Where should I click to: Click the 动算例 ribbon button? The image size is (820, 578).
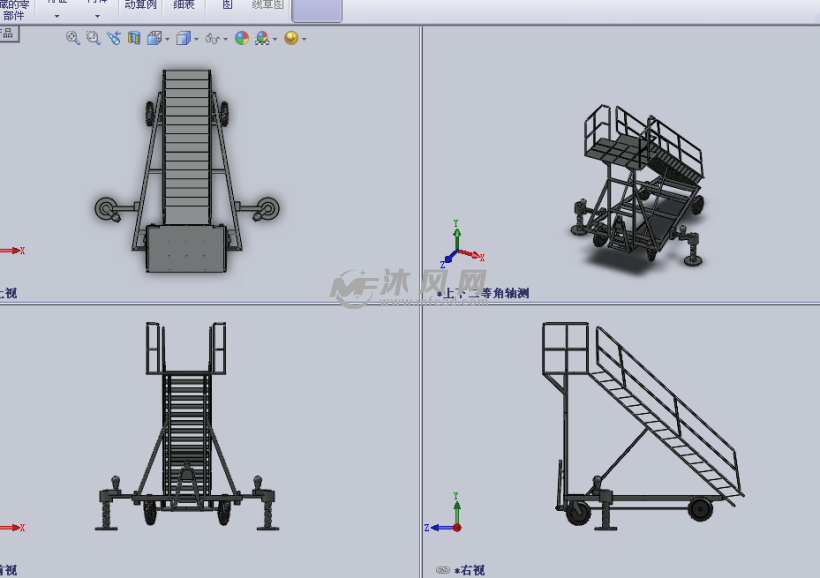(140, 6)
